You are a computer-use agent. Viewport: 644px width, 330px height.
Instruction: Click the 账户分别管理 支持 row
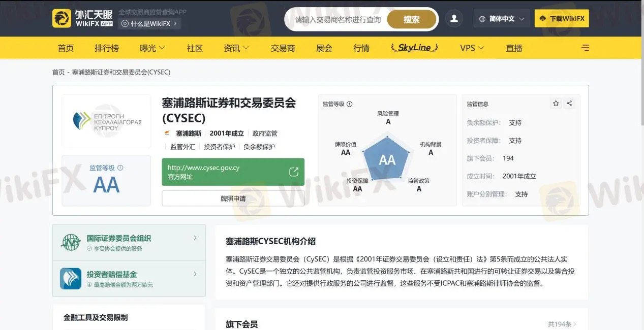tap(497, 194)
